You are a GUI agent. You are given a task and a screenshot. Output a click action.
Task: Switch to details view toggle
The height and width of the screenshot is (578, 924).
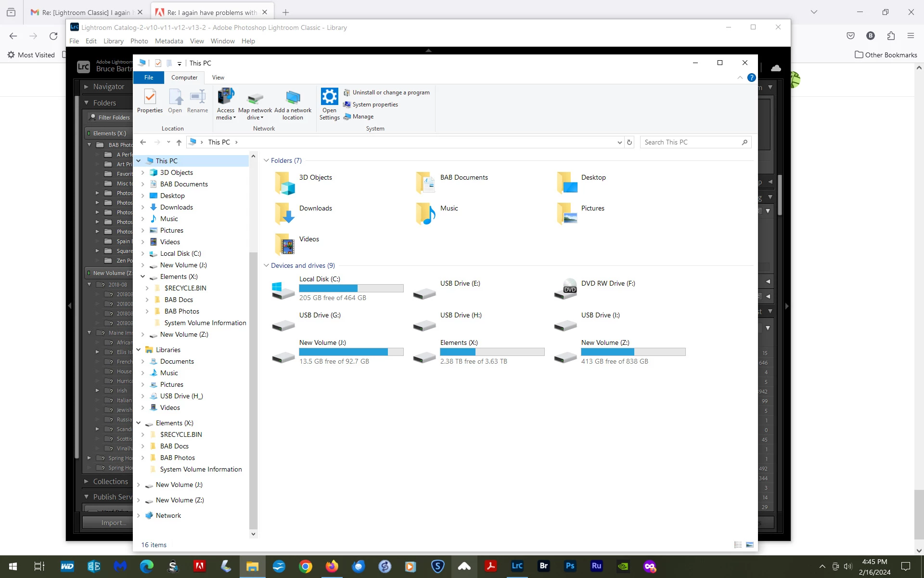[x=738, y=545]
